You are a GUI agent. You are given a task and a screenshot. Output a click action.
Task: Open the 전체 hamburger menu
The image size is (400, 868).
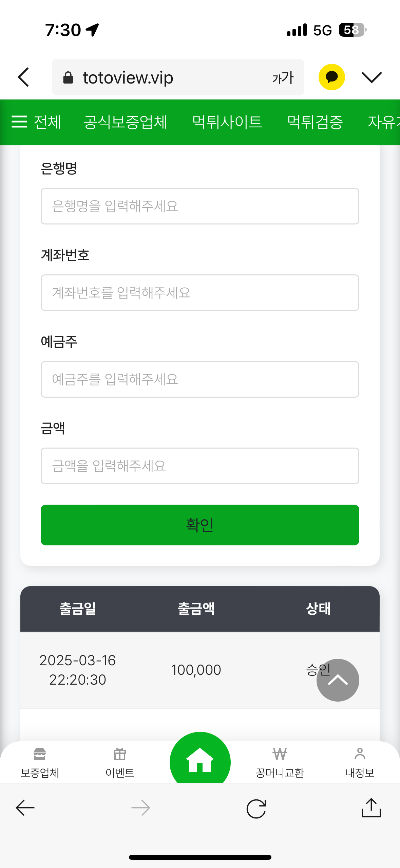[36, 122]
